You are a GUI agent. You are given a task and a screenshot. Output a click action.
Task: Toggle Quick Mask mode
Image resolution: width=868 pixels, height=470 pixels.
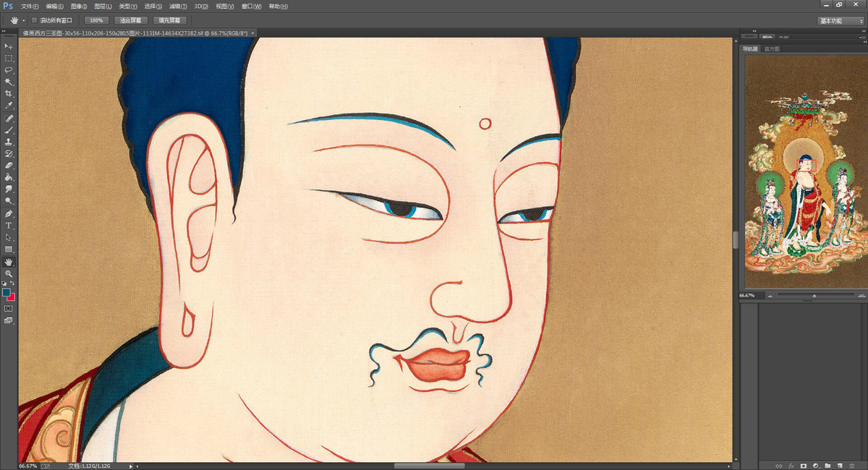tap(9, 308)
